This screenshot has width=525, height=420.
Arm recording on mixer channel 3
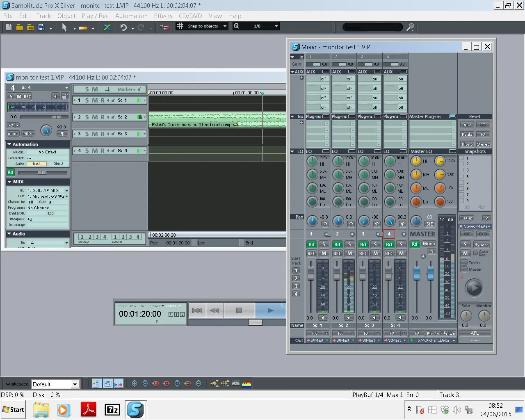pos(363,253)
